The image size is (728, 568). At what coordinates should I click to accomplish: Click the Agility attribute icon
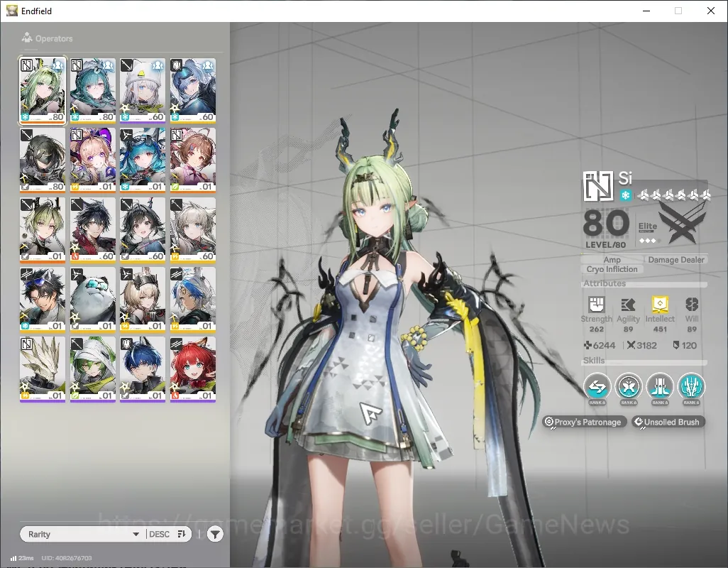pos(628,305)
